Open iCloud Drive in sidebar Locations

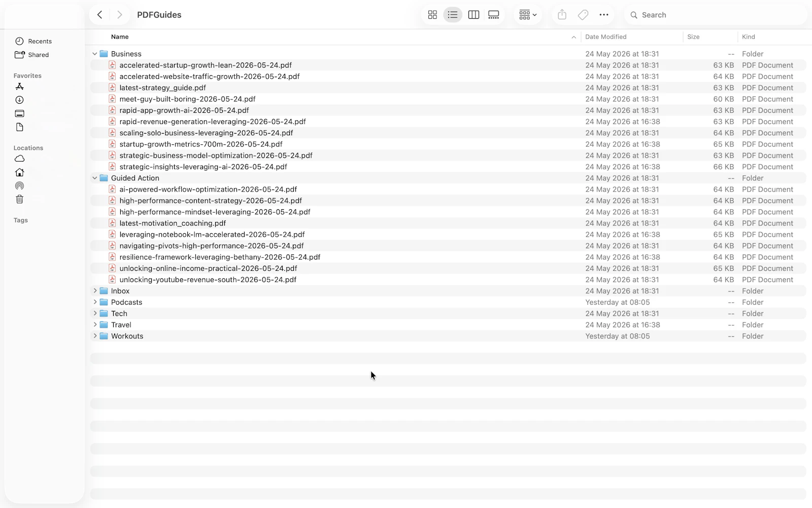20,158
